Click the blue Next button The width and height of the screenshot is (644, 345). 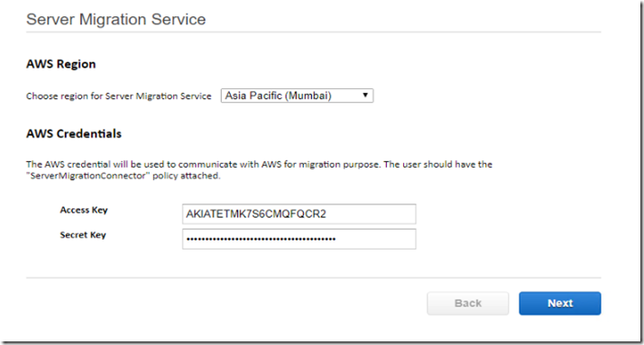(x=560, y=304)
